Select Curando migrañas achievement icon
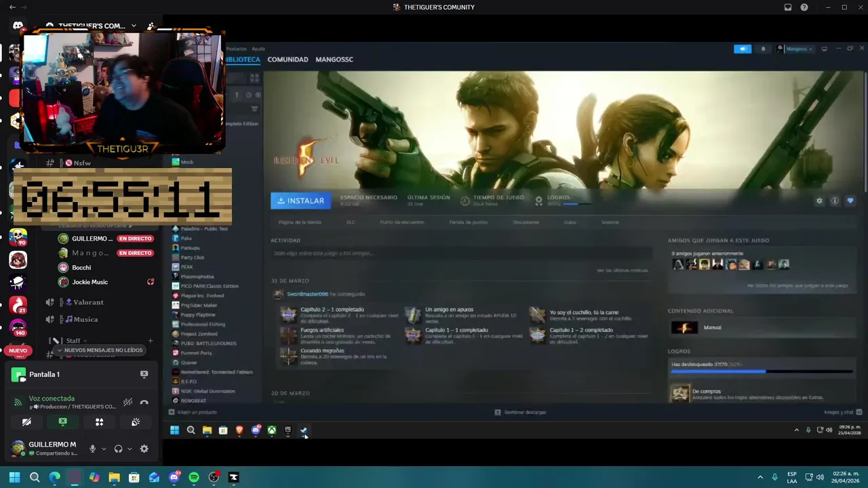 point(289,356)
